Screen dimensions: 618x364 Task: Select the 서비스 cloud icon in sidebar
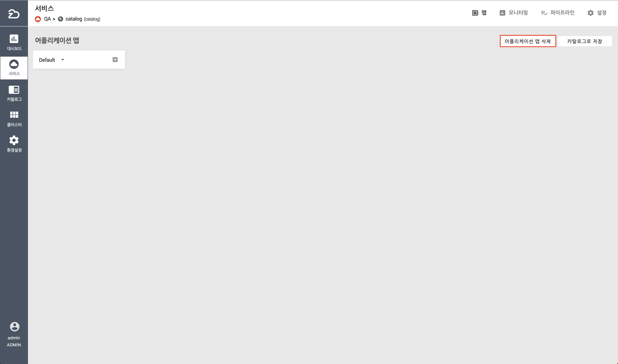pyautogui.click(x=14, y=64)
